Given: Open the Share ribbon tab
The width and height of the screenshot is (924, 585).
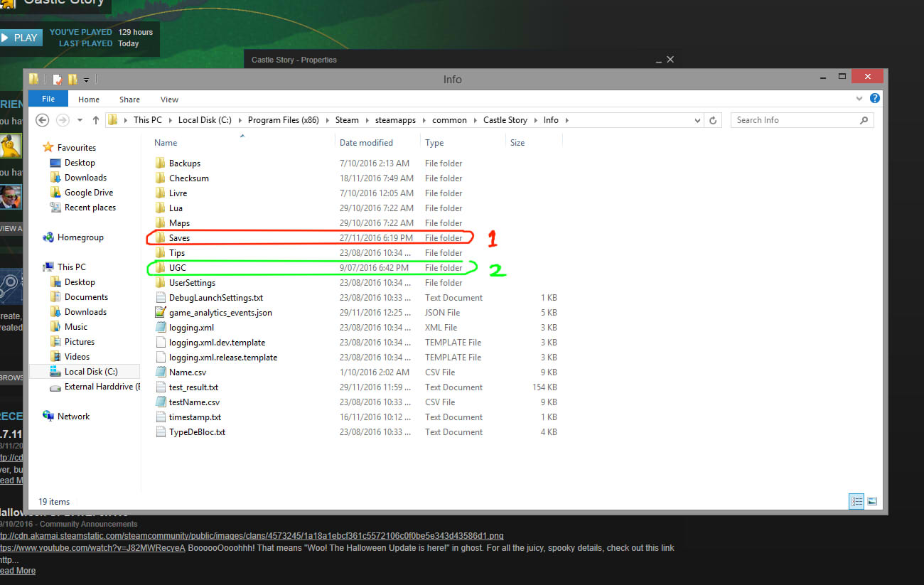Looking at the screenshot, I should coord(129,100).
